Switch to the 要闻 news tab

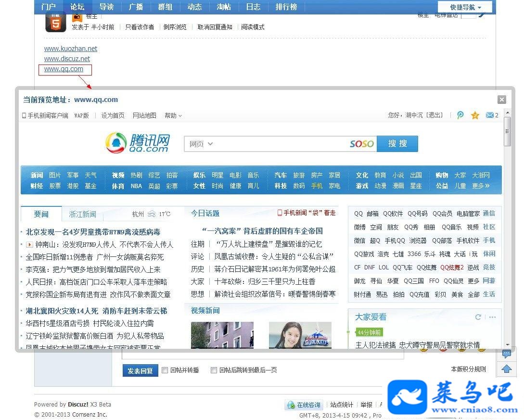tap(41, 214)
